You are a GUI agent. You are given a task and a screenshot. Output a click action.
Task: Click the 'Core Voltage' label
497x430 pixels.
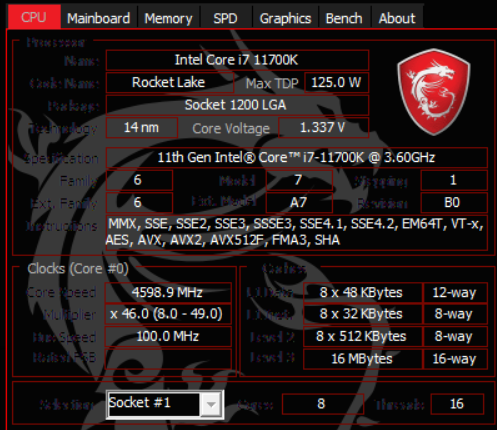click(231, 129)
